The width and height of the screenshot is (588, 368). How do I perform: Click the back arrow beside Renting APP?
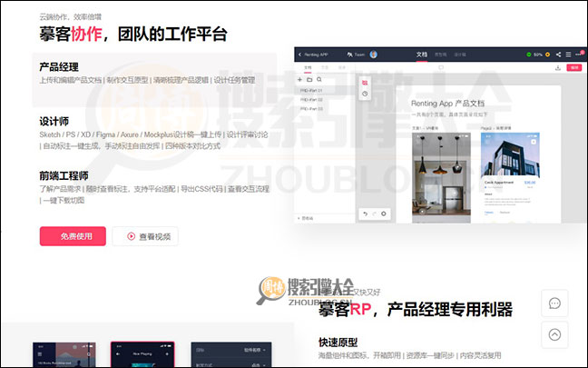(300, 55)
